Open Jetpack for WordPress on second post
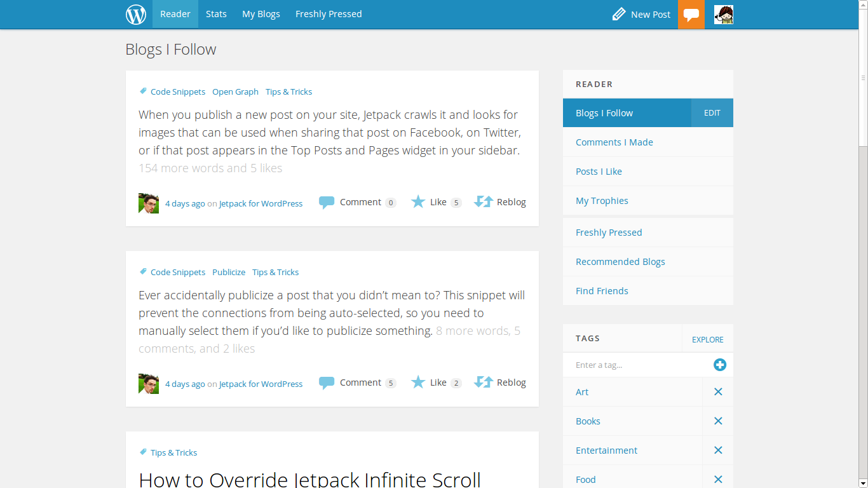The width and height of the screenshot is (868, 488). [261, 384]
